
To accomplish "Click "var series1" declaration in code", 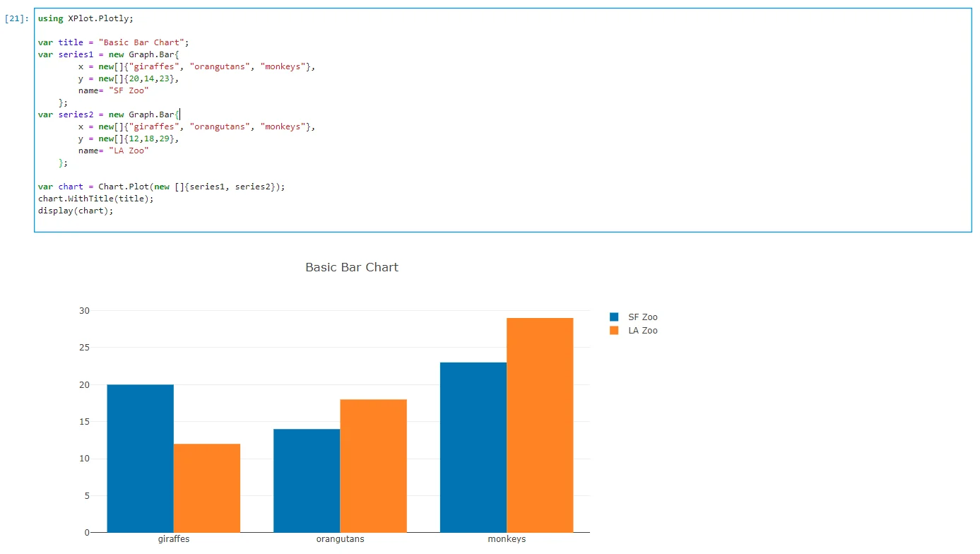I will tap(71, 54).
